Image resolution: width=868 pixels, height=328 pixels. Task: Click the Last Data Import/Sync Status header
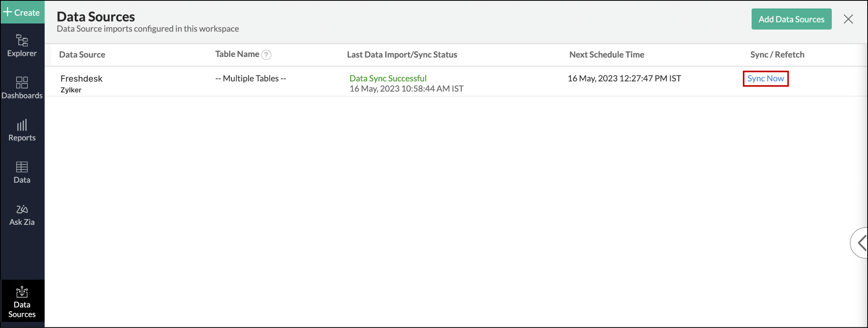click(402, 55)
